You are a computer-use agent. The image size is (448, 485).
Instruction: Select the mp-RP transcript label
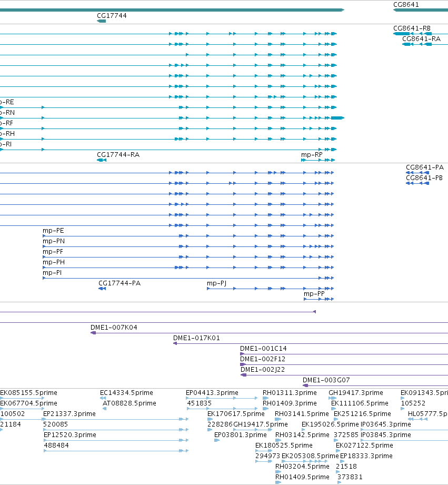(312, 155)
